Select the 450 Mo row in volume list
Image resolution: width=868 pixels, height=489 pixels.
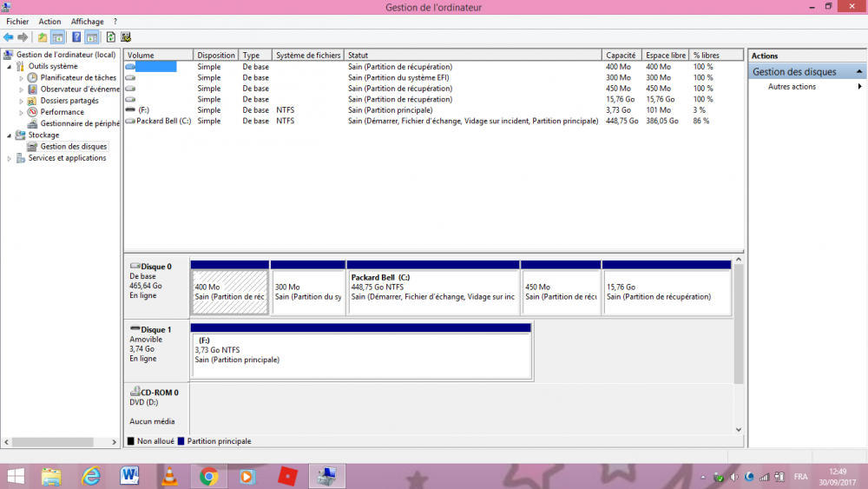click(x=433, y=88)
